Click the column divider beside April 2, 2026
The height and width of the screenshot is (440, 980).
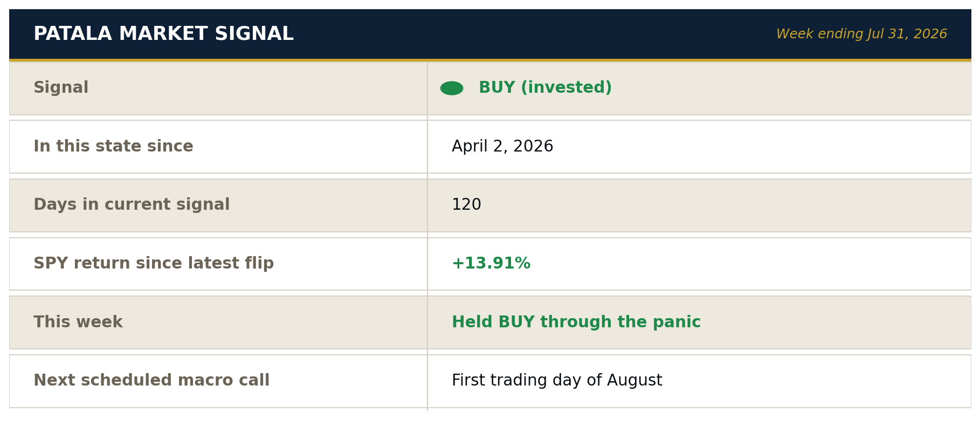tap(427, 147)
